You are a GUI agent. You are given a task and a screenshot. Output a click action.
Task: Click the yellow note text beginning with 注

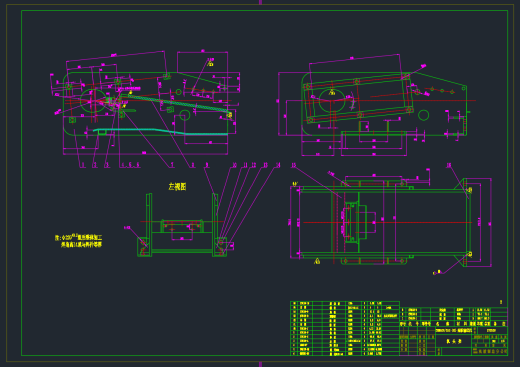point(79,241)
